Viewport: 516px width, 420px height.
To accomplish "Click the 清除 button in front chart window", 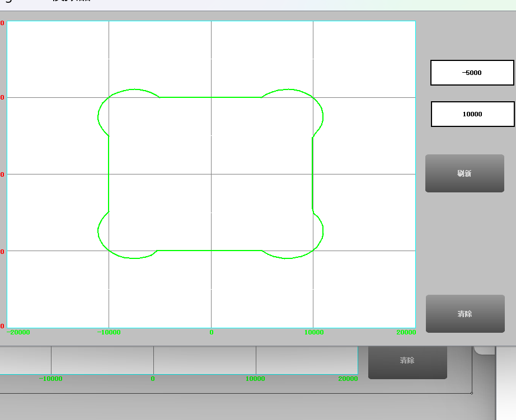I will coord(465,314).
